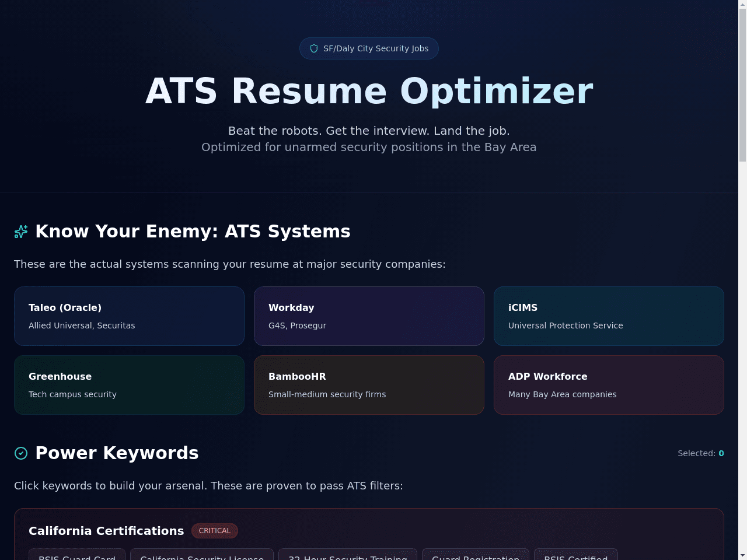Click the scrollbar down arrow
The image size is (747, 560).
tap(742, 555)
